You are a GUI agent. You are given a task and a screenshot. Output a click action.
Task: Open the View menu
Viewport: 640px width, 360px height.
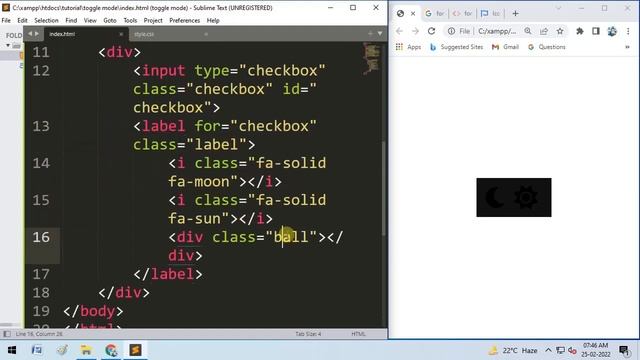pyautogui.click(x=90, y=20)
